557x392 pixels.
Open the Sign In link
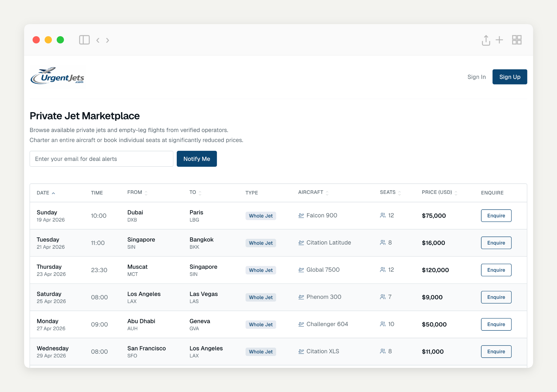coord(476,77)
